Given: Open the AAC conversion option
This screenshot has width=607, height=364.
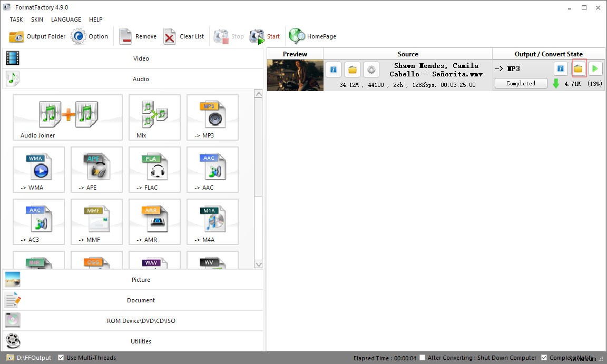Looking at the screenshot, I should click(212, 169).
